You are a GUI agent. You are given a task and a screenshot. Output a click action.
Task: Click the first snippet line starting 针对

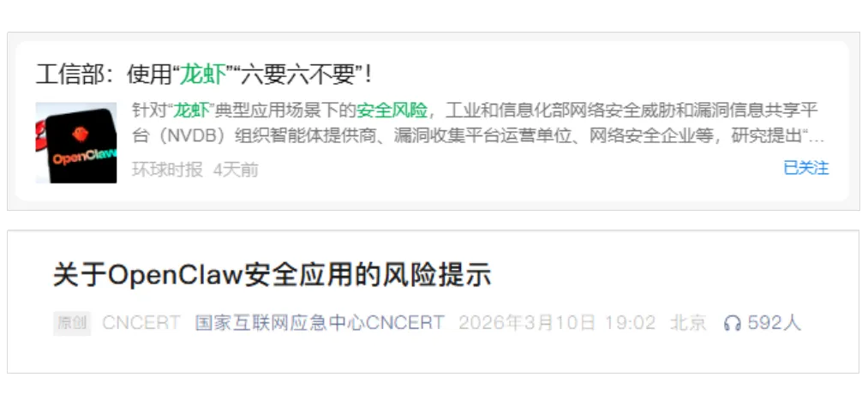pos(475,111)
